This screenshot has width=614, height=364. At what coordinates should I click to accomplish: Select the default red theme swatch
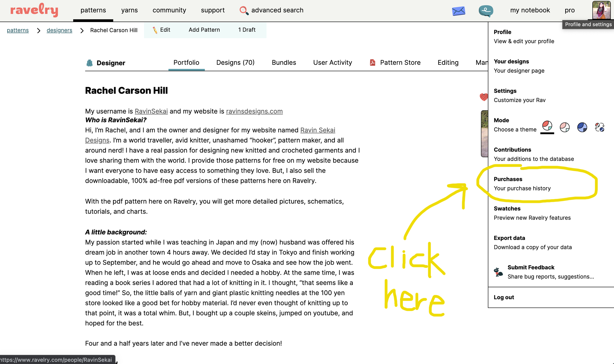coord(547,126)
